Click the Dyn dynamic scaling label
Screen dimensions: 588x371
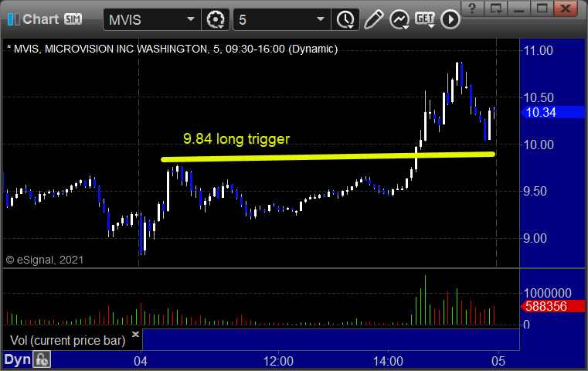point(17,359)
